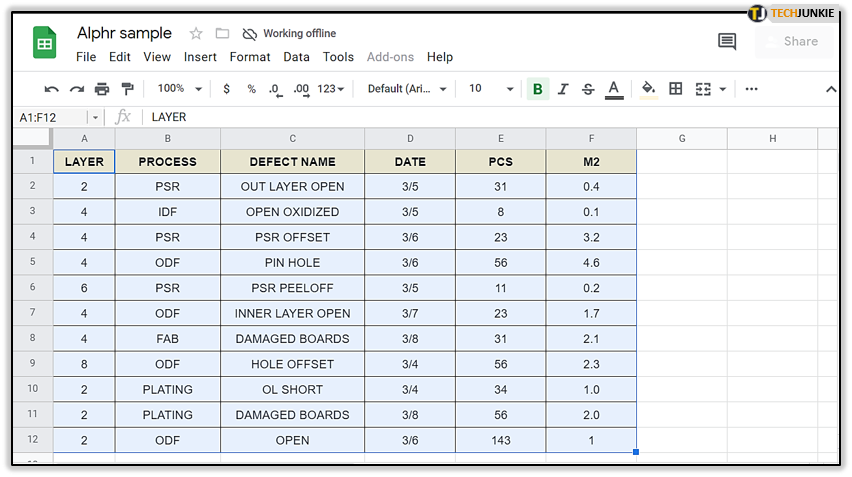Screen dimensions: 852x477
Task: Click the cell HOLE OFFSET
Action: point(292,364)
